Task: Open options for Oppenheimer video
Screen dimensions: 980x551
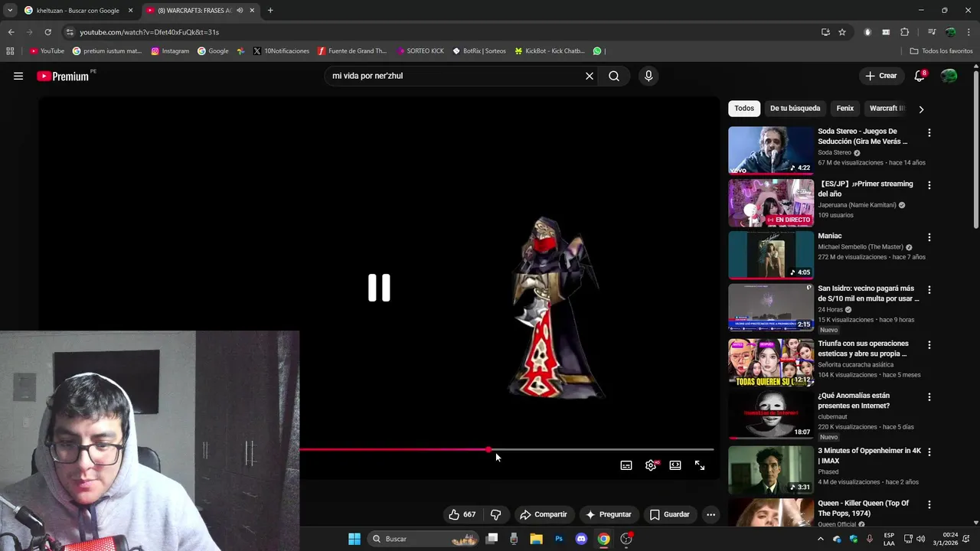Action: tap(929, 452)
